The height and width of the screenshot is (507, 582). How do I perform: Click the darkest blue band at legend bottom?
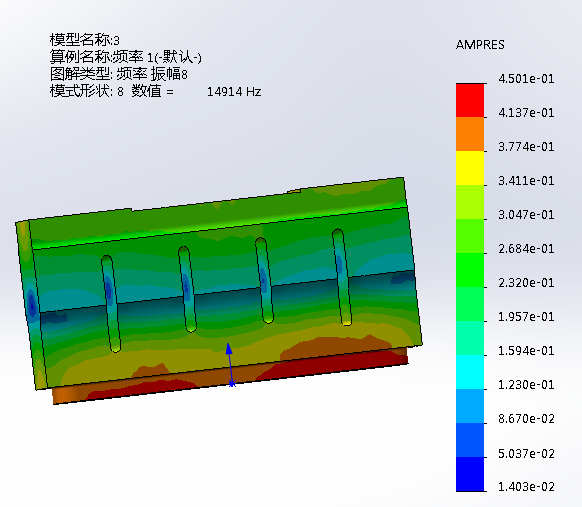pyautogui.click(x=470, y=474)
